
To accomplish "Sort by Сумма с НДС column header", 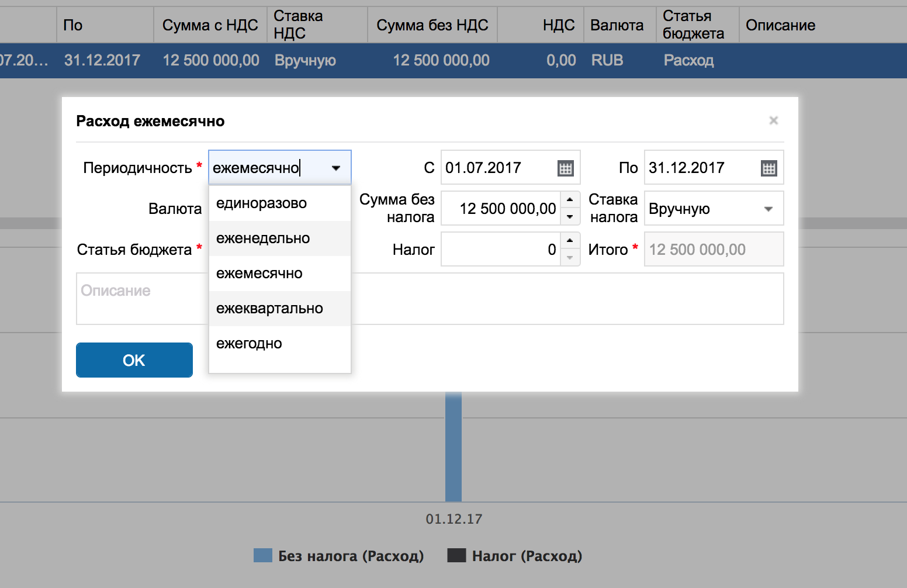I will click(210, 25).
